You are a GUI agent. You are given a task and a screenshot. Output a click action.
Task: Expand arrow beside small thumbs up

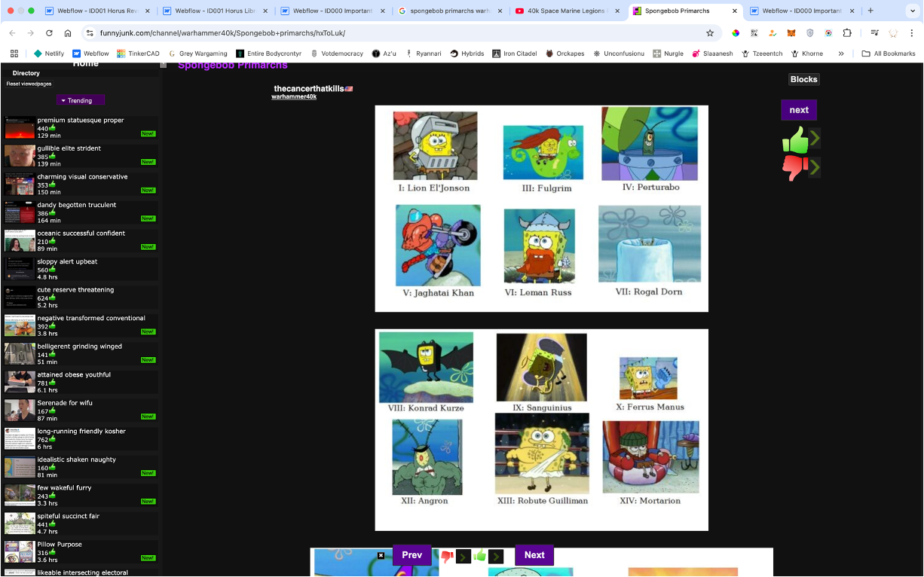(x=496, y=557)
